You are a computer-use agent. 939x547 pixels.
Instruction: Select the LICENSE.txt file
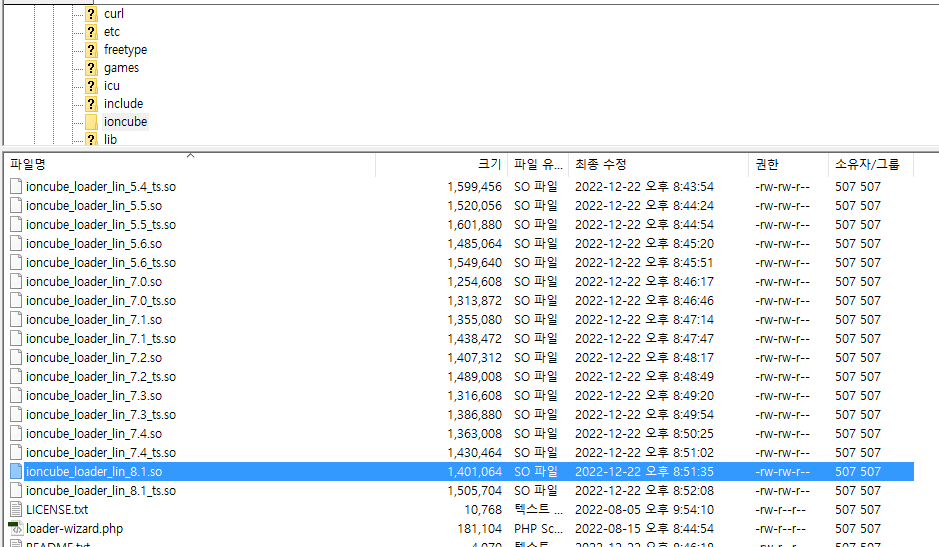pos(57,510)
